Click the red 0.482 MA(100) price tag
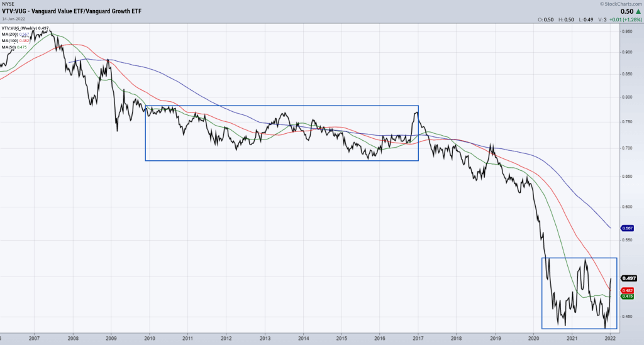The width and height of the screenshot is (644, 345). pos(627,290)
